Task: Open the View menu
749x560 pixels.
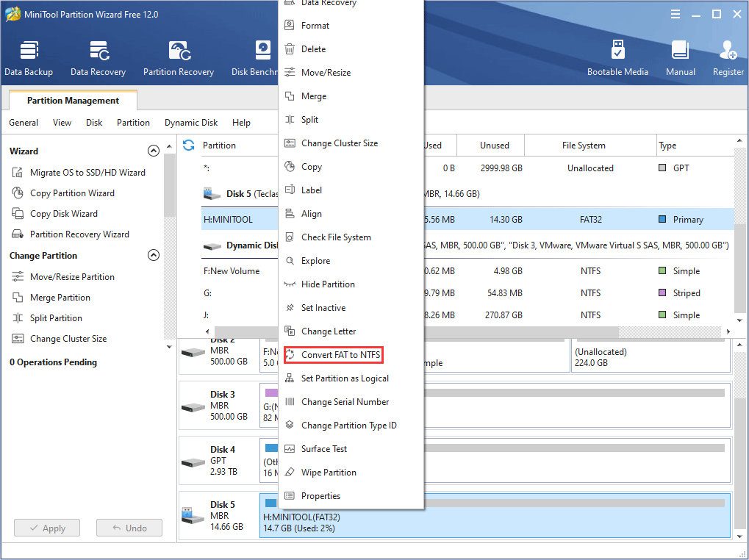Action: tap(62, 122)
